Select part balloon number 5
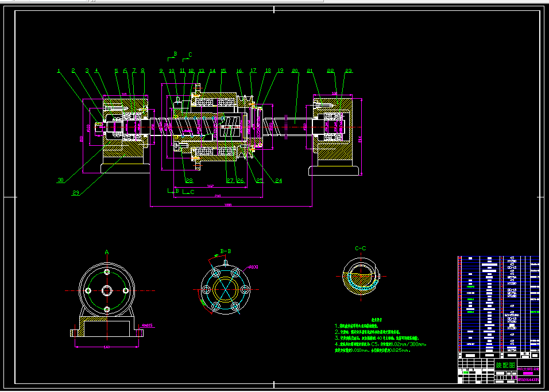The image size is (549, 392). tap(117, 71)
